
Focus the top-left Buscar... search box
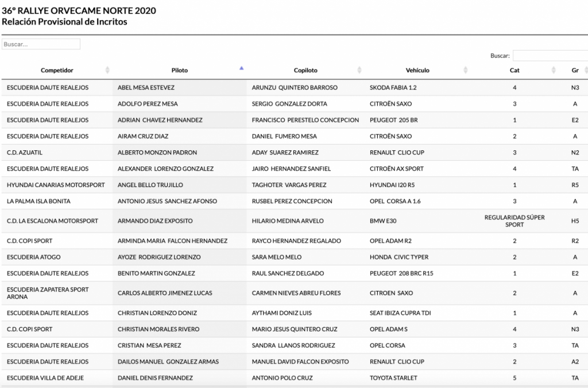[x=41, y=44]
